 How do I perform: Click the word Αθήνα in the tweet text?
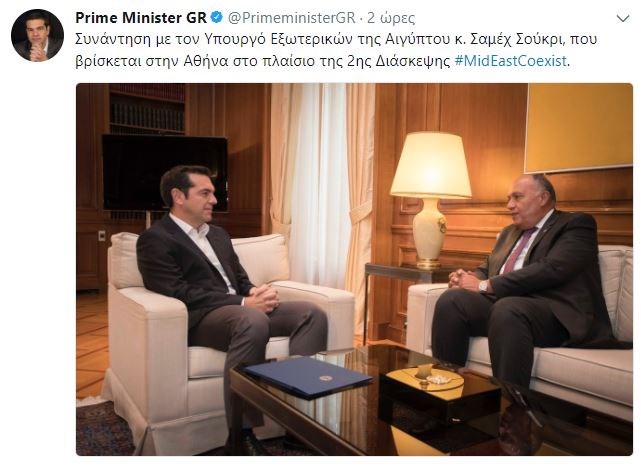pos(205,61)
